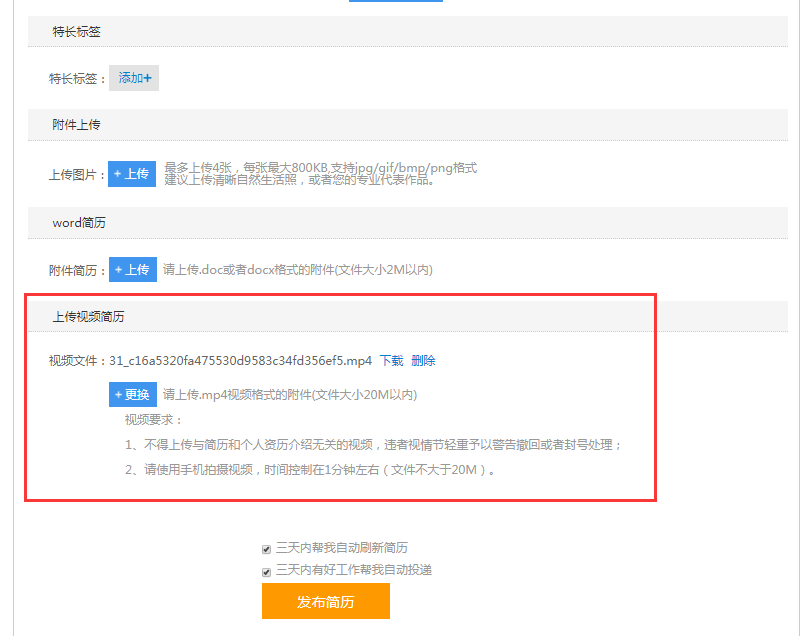Delete the uploaded video via 删除 link
The height and width of the screenshot is (636, 810).
click(423, 361)
